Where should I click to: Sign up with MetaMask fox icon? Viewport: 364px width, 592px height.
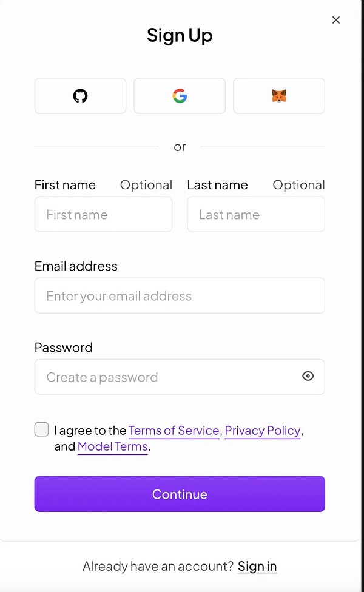coord(279,96)
